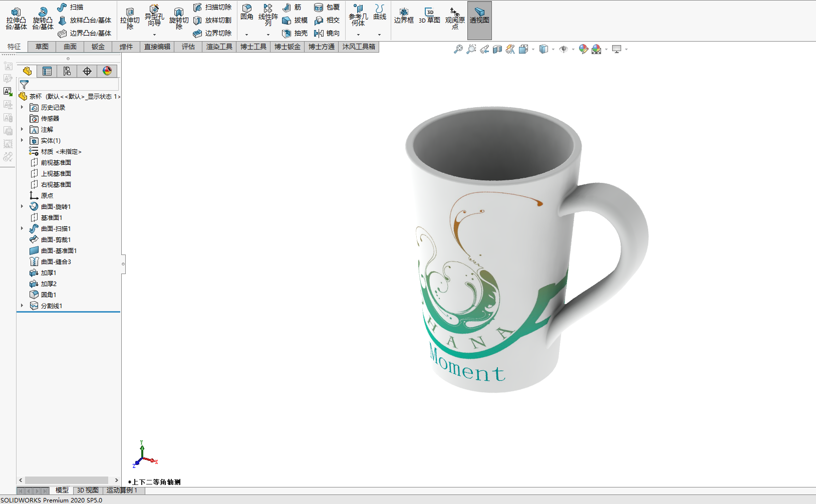816x504 pixels.
Task: Toggle the Perspective view button (透视图)
Action: pos(479,20)
